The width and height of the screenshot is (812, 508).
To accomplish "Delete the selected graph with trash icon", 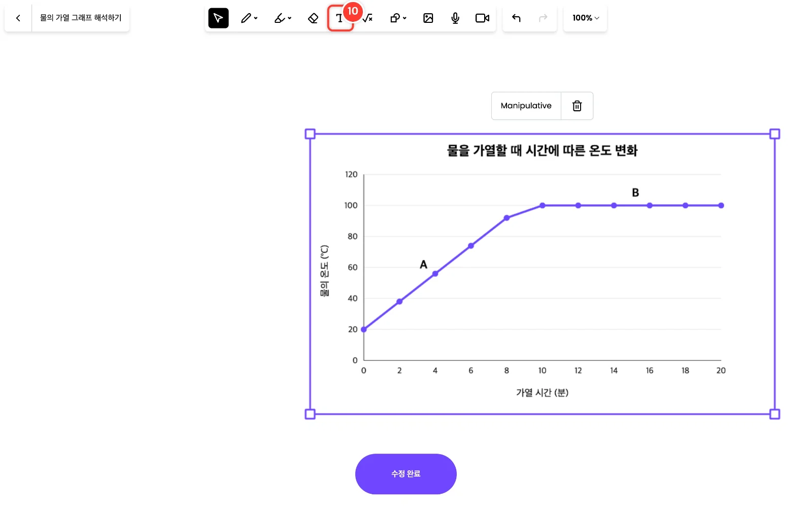I will click(x=577, y=106).
